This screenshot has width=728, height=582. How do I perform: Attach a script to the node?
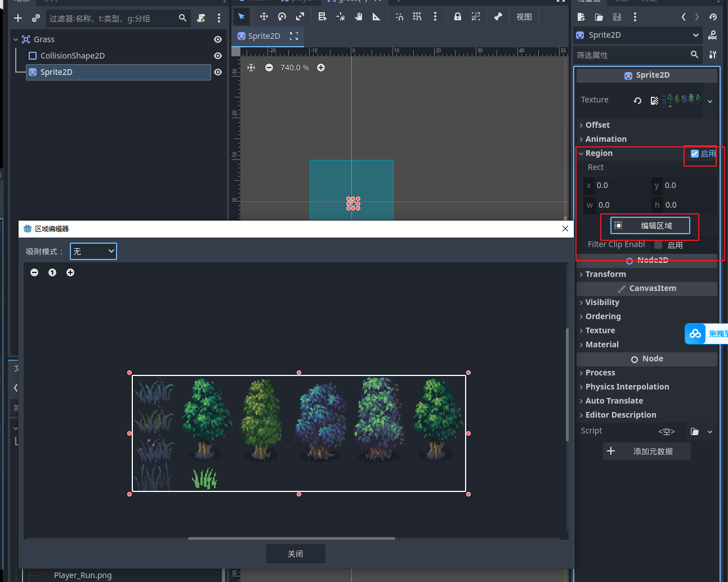(201, 18)
